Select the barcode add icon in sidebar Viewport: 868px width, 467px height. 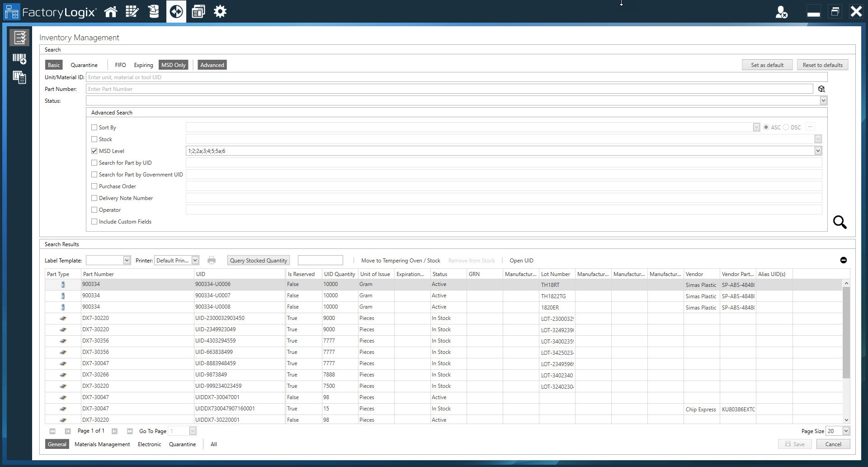19,59
